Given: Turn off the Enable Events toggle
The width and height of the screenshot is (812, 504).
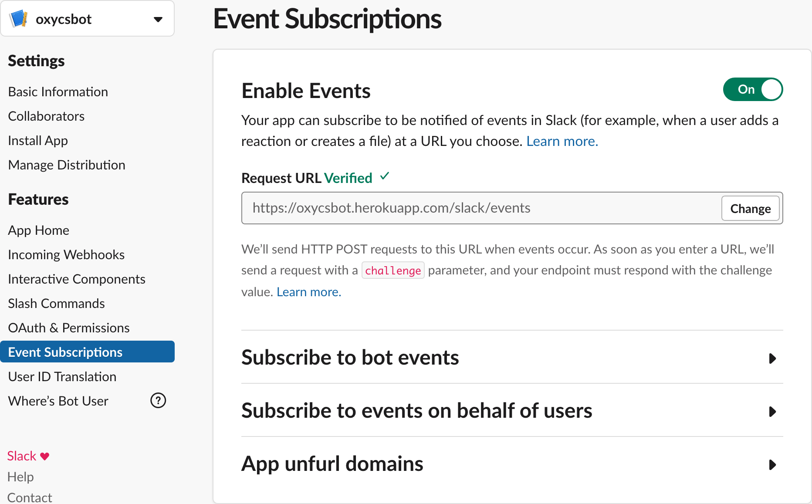Looking at the screenshot, I should [753, 89].
